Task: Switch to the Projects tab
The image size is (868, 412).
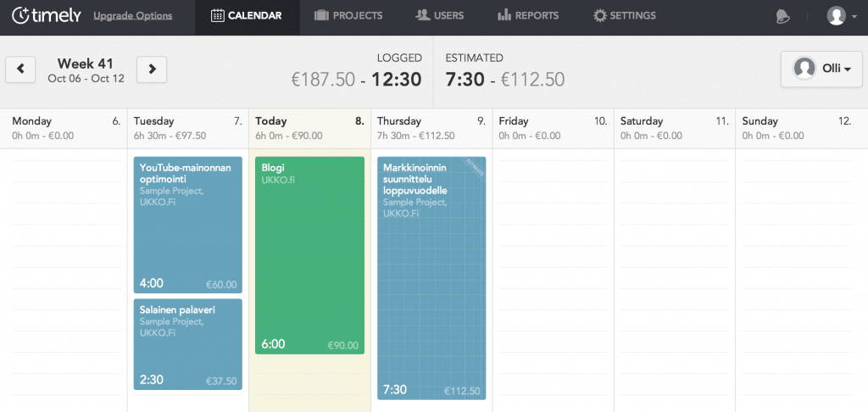Action: click(348, 16)
